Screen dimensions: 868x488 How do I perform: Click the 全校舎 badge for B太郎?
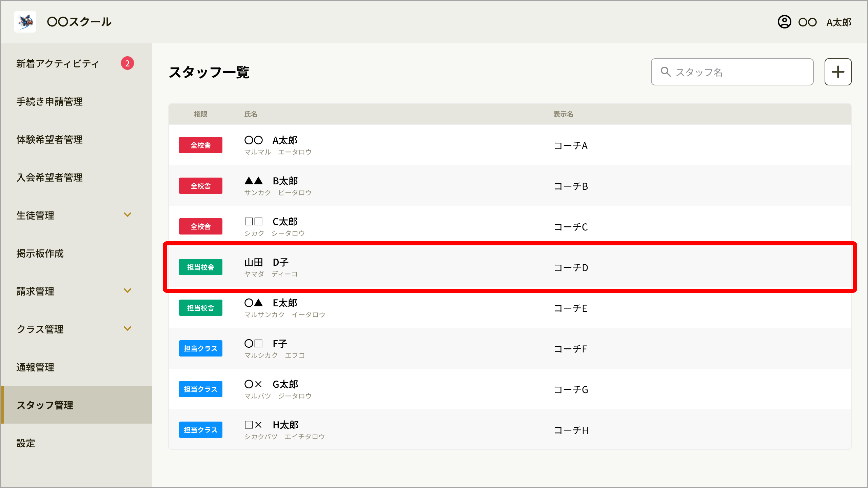coord(201,186)
